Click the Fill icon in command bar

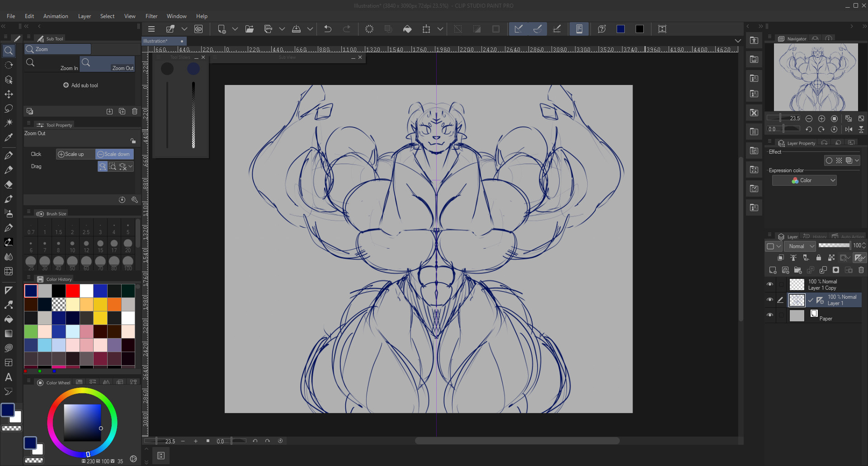407,29
